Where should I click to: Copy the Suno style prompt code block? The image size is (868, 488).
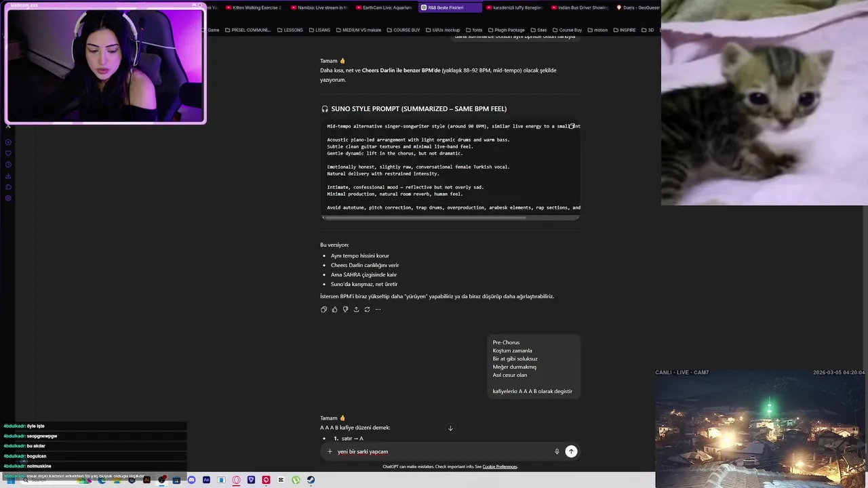pos(572,126)
